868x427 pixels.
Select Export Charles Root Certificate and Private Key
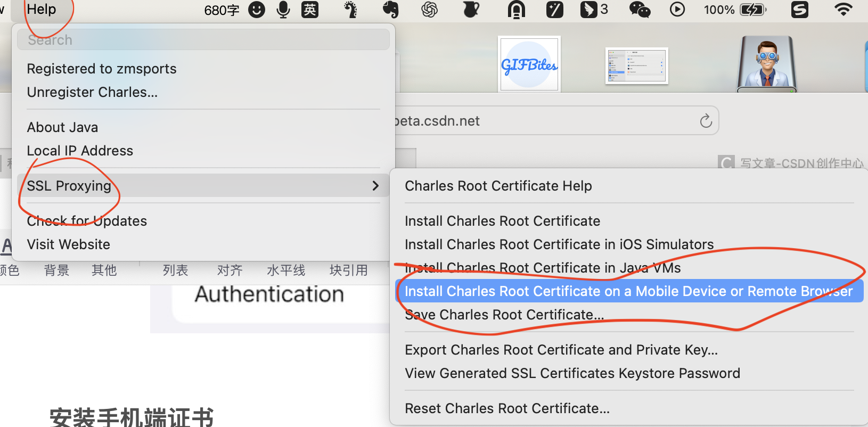coord(561,350)
